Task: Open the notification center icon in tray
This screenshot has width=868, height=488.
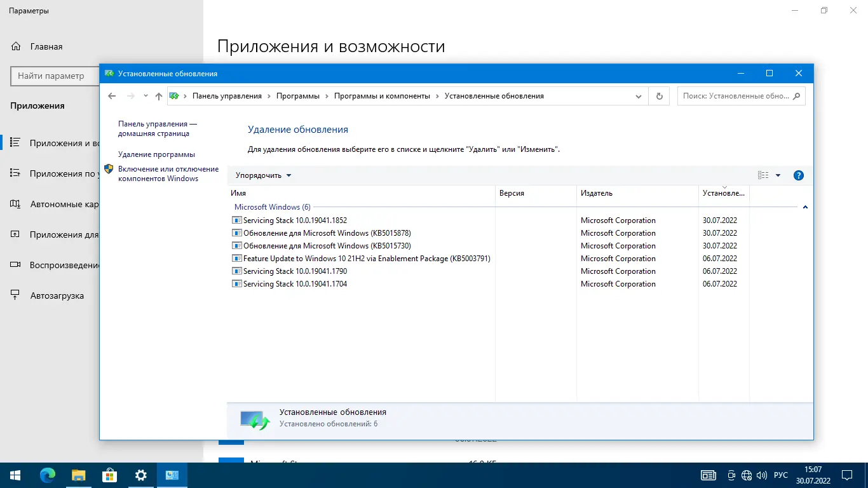Action: (x=846, y=475)
